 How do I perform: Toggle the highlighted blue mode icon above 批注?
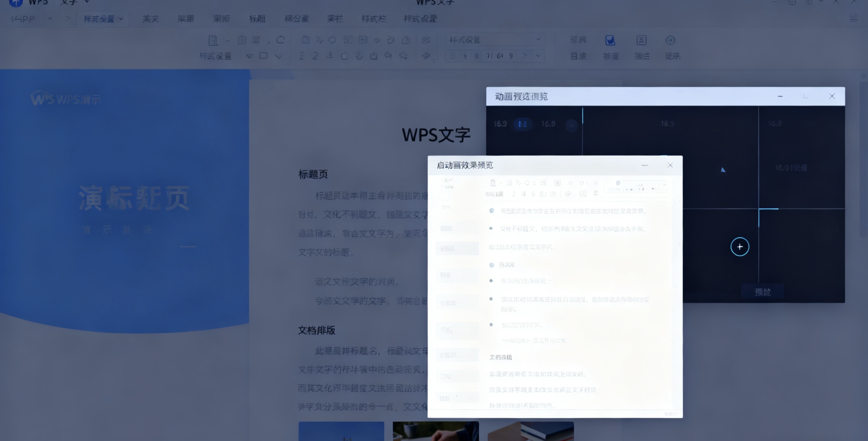(x=610, y=41)
